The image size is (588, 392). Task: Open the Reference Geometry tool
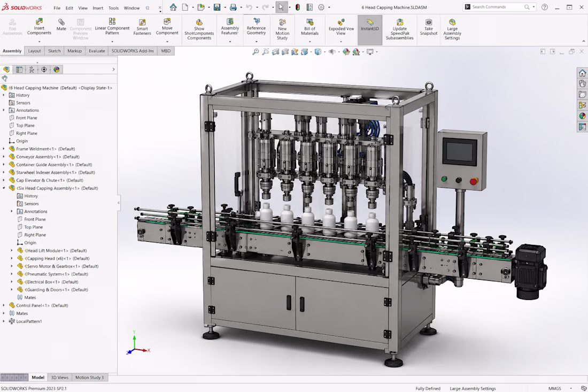[x=256, y=26]
